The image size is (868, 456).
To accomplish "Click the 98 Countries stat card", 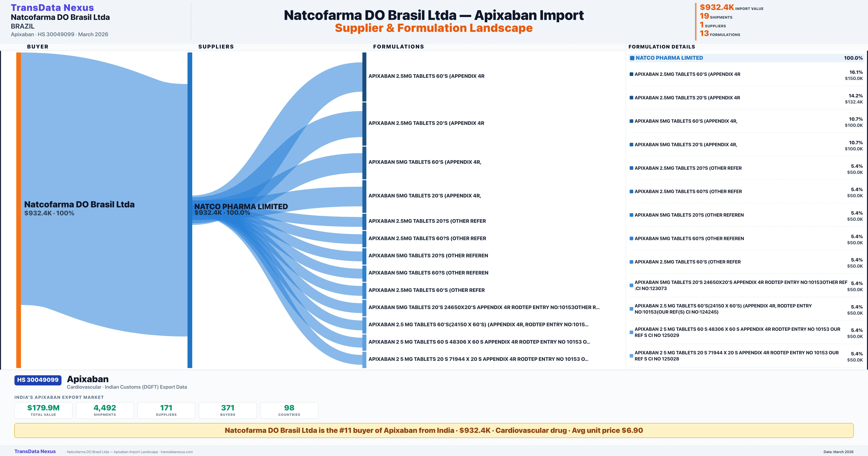I will tap(289, 410).
